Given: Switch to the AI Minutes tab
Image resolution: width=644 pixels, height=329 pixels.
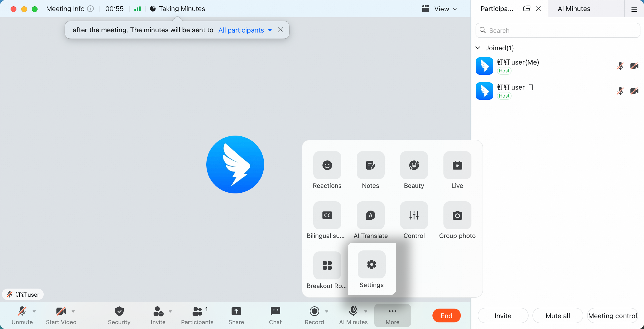Looking at the screenshot, I should pyautogui.click(x=574, y=9).
